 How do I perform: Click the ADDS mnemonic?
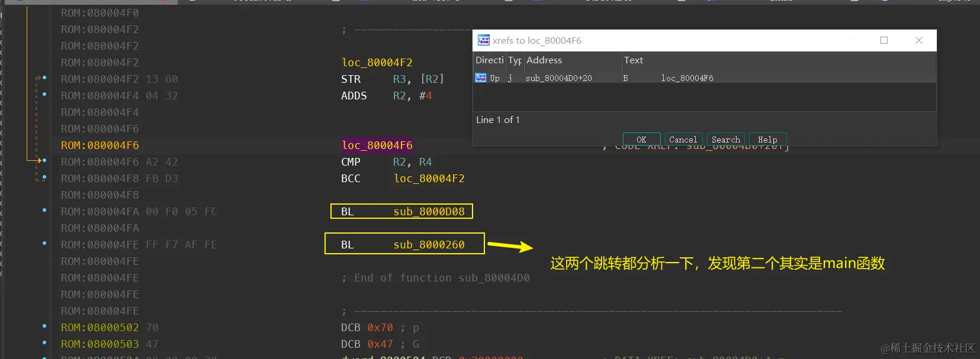pyautogui.click(x=354, y=96)
